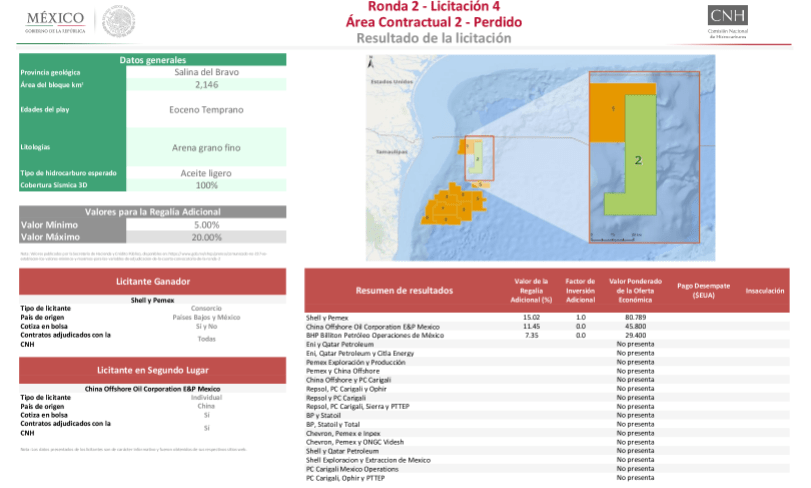811x488 pixels.
Task: Click the small red rectangle on the overview map
Action: pos(479,158)
